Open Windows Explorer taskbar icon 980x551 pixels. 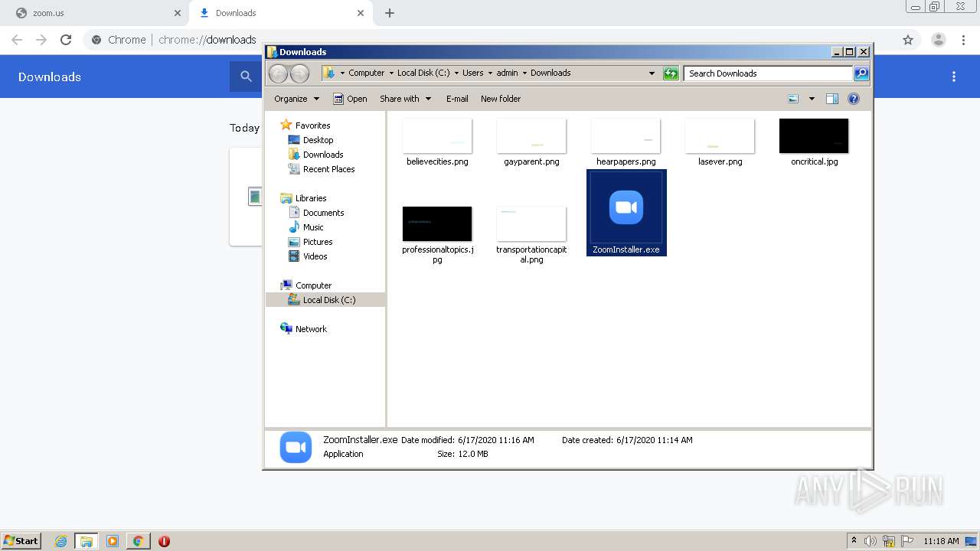coord(86,541)
